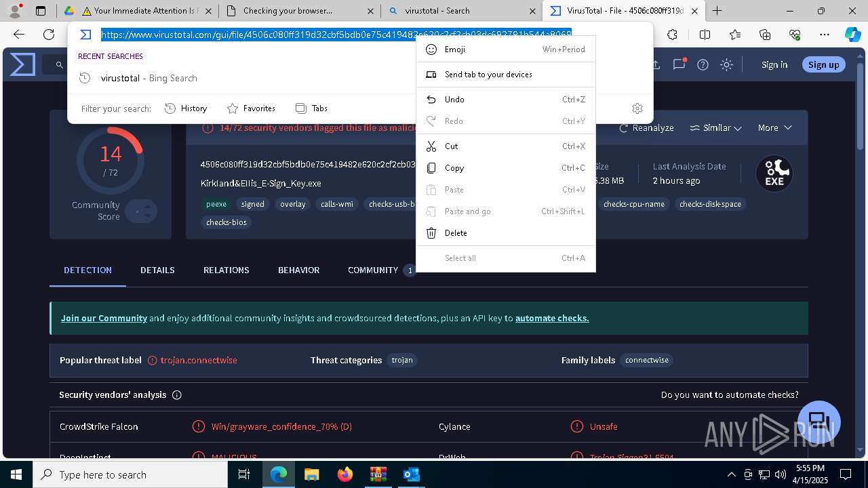Expand the More dropdown
Image resolution: width=868 pixels, height=488 pixels.
[x=775, y=127]
